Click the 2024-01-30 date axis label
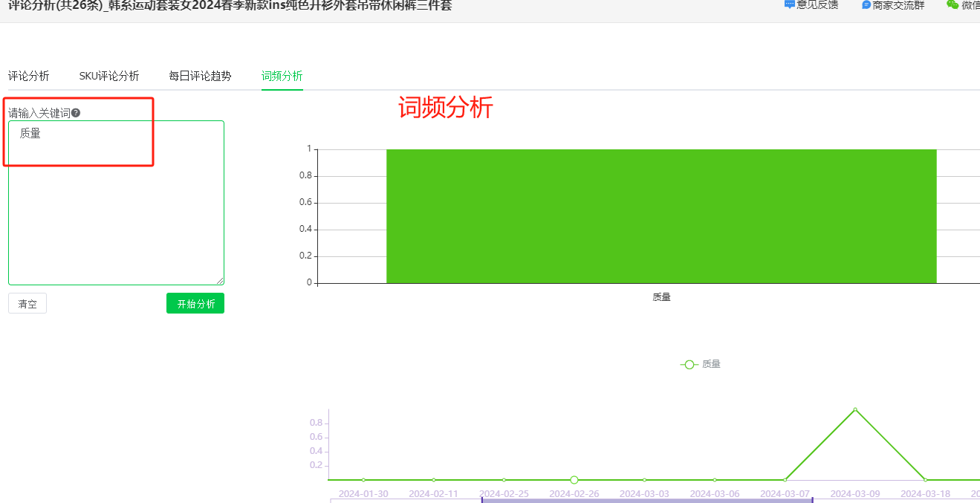Image resolution: width=980 pixels, height=503 pixels. tap(363, 493)
